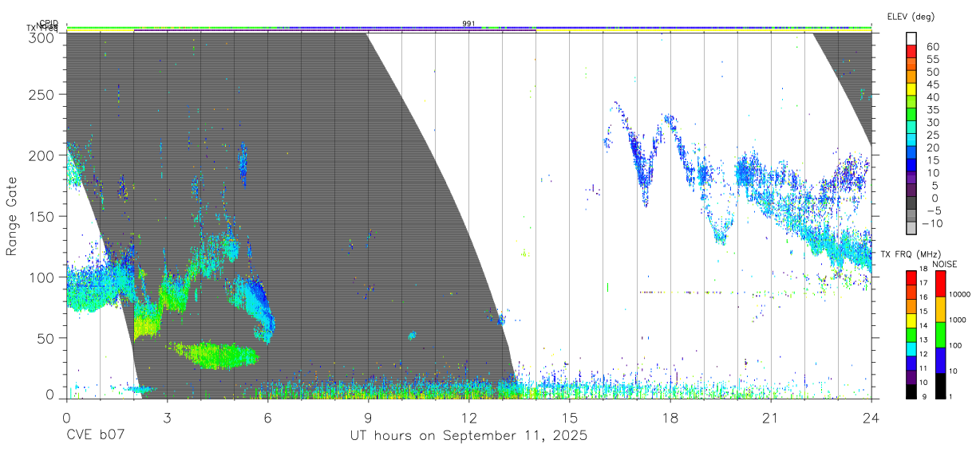
Task: Click the ELEV label '45'
Action: (931, 84)
